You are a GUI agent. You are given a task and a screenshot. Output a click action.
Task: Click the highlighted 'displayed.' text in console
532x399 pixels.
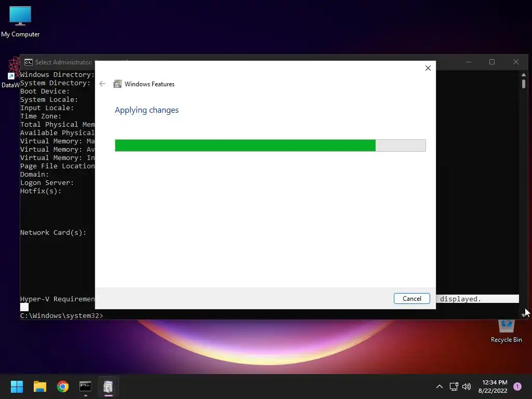460,299
